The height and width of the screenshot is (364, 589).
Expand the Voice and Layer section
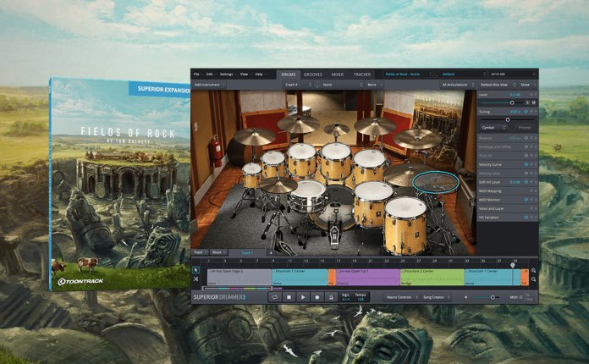click(507, 208)
